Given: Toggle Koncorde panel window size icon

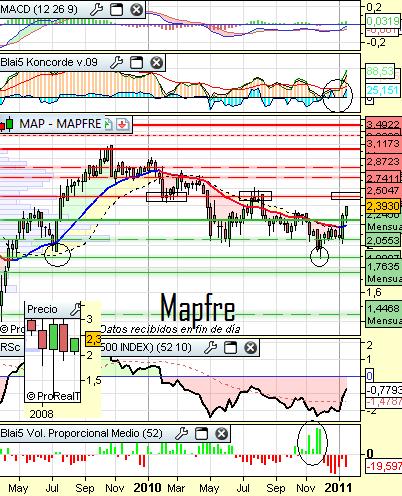Looking at the screenshot, I should [x=136, y=62].
